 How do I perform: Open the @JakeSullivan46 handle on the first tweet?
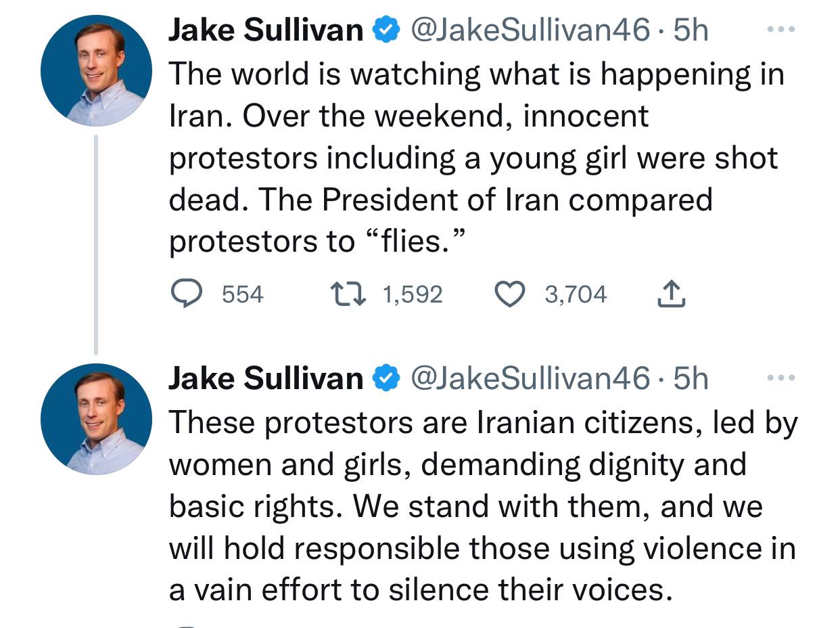(x=529, y=31)
